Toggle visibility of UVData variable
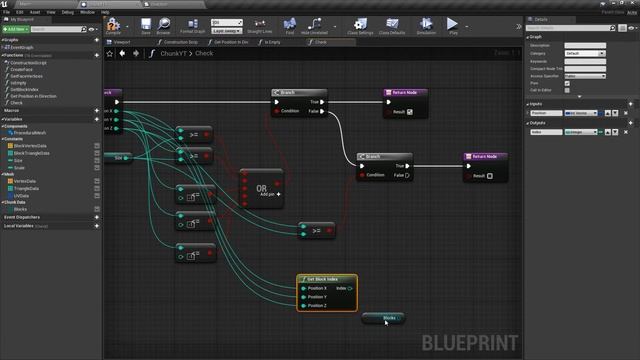This screenshot has width=640, height=360. (x=97, y=196)
